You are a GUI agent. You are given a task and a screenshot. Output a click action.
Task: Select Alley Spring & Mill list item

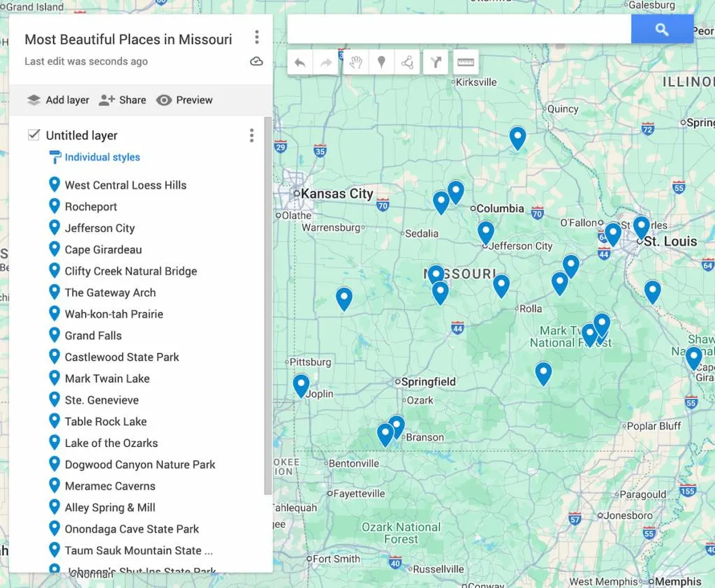[x=110, y=507]
